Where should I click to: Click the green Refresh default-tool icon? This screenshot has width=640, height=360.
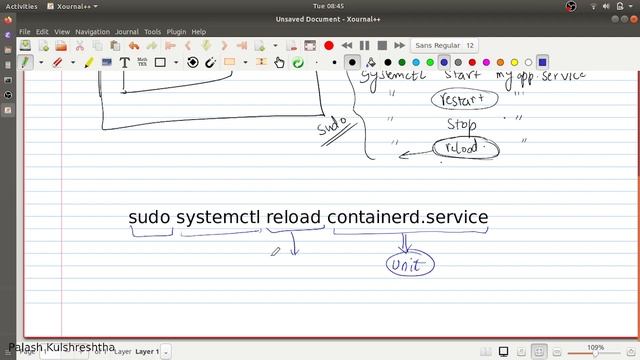click(298, 62)
